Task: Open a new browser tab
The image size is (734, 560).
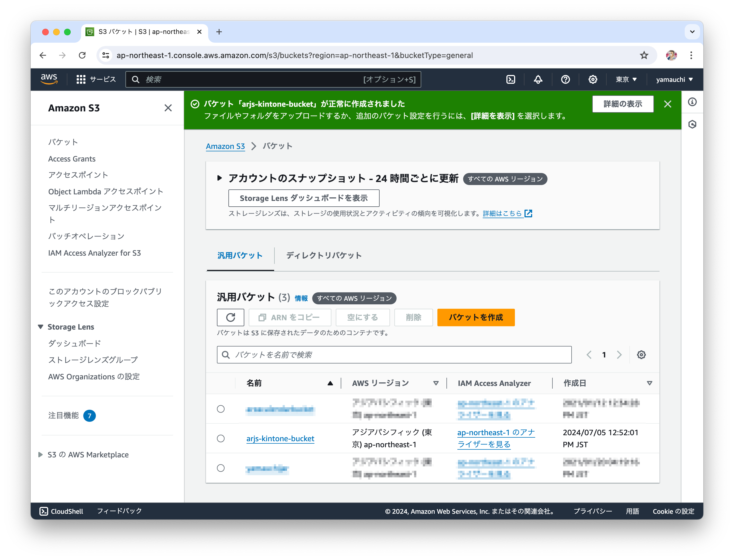Action: click(x=219, y=32)
